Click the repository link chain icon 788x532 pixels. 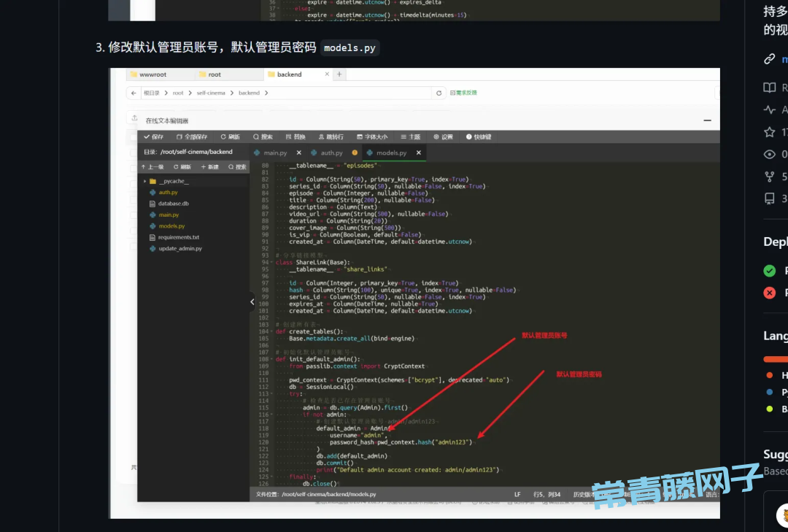pyautogui.click(x=769, y=59)
